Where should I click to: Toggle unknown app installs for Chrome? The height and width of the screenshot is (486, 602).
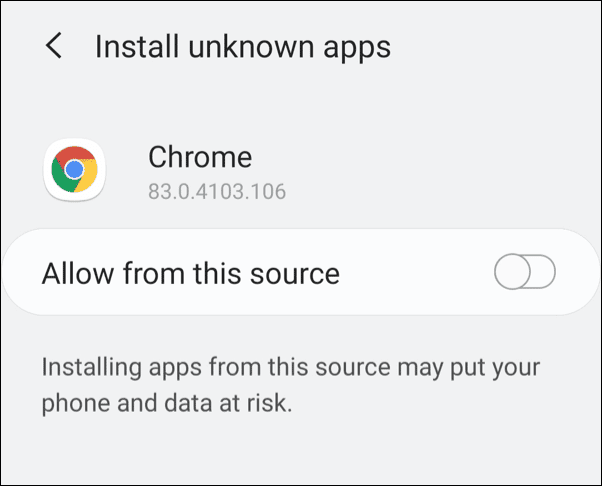click(525, 272)
